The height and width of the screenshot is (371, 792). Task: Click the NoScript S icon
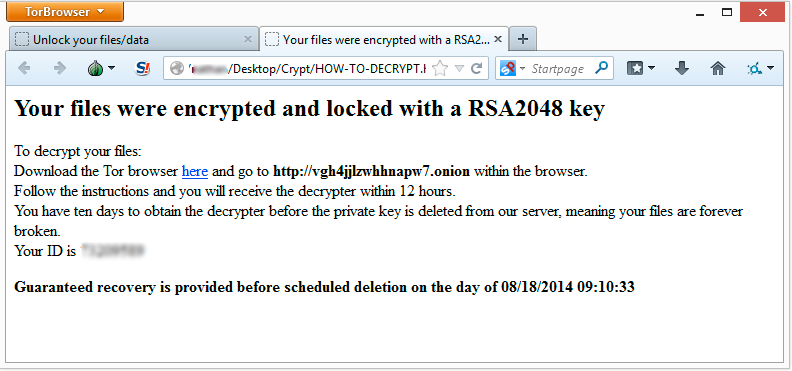(x=143, y=69)
